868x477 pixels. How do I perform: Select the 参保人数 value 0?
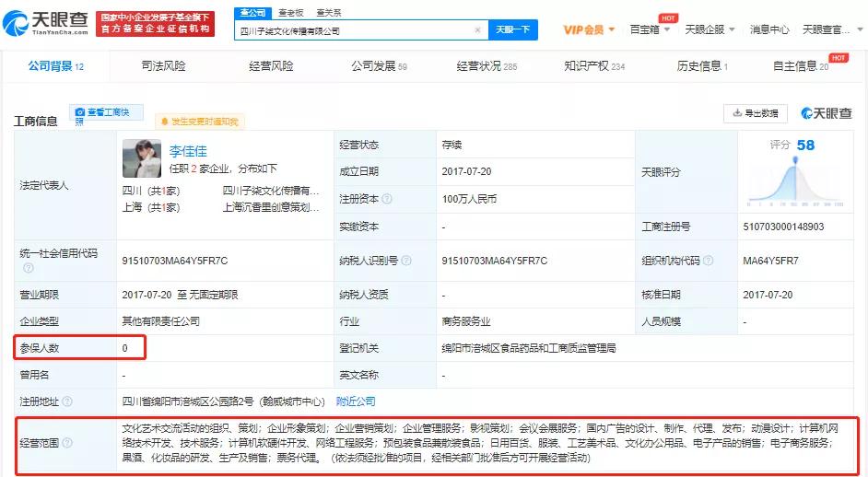125,348
